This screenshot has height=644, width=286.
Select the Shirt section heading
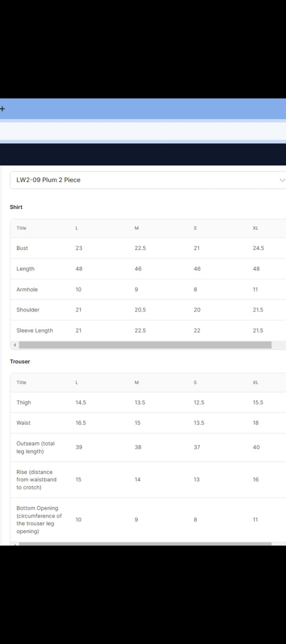point(16,207)
